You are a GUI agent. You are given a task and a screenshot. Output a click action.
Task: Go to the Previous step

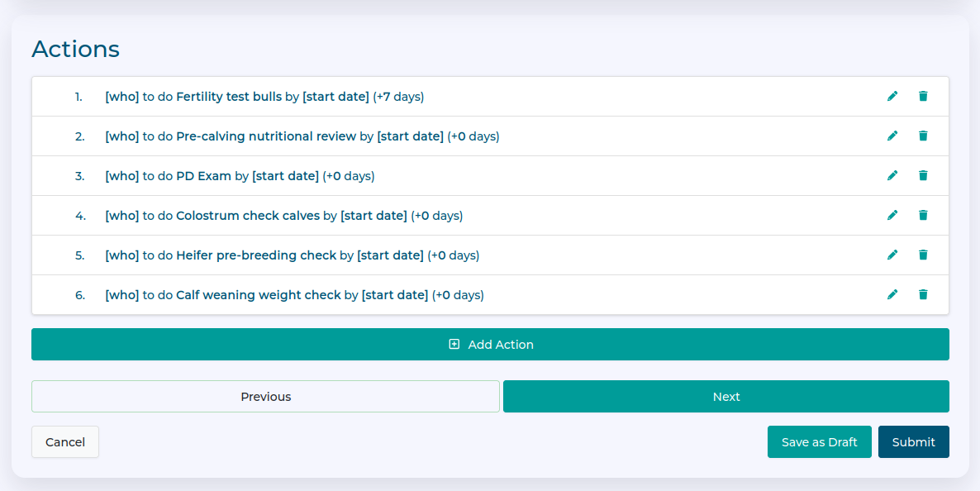point(265,396)
